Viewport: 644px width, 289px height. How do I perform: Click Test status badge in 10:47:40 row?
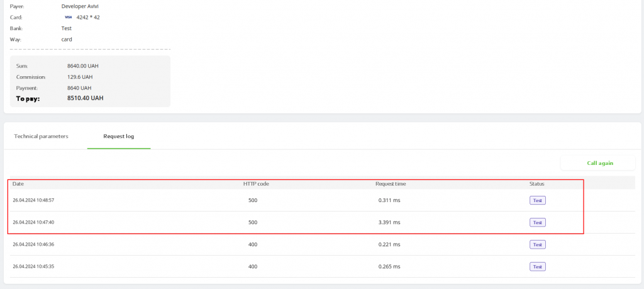(x=537, y=222)
